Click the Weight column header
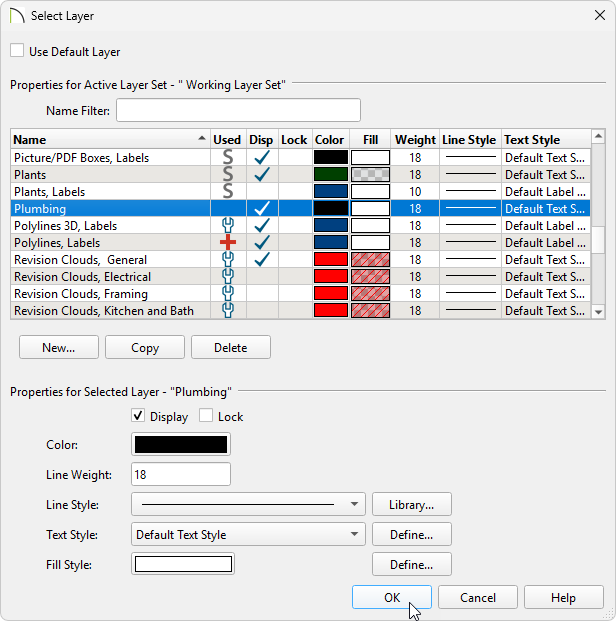 click(415, 139)
